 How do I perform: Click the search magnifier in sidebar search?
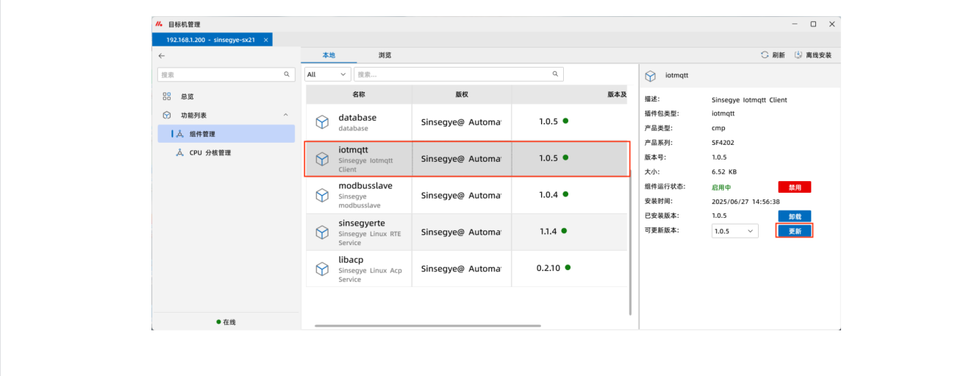[287, 74]
